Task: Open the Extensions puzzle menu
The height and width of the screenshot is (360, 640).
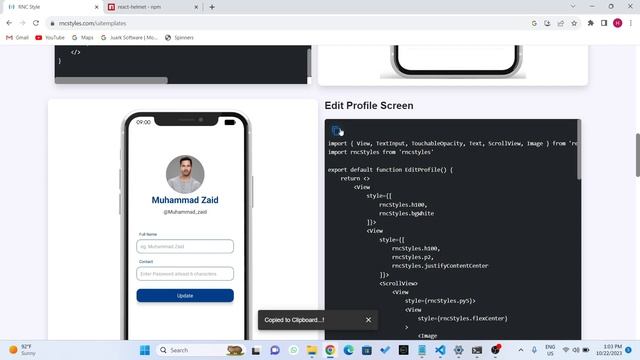Action: (x=591, y=23)
